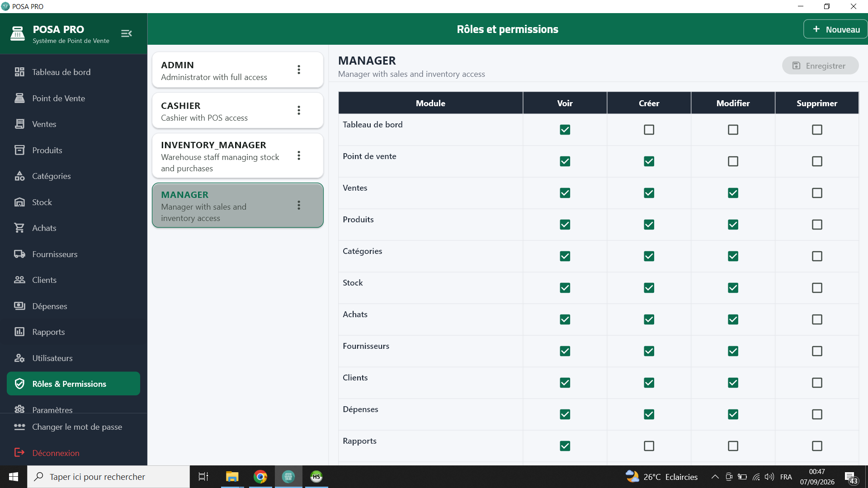Screen dimensions: 868x488
Task: Go to Ventes in the sidebar
Action: [x=74, y=124]
